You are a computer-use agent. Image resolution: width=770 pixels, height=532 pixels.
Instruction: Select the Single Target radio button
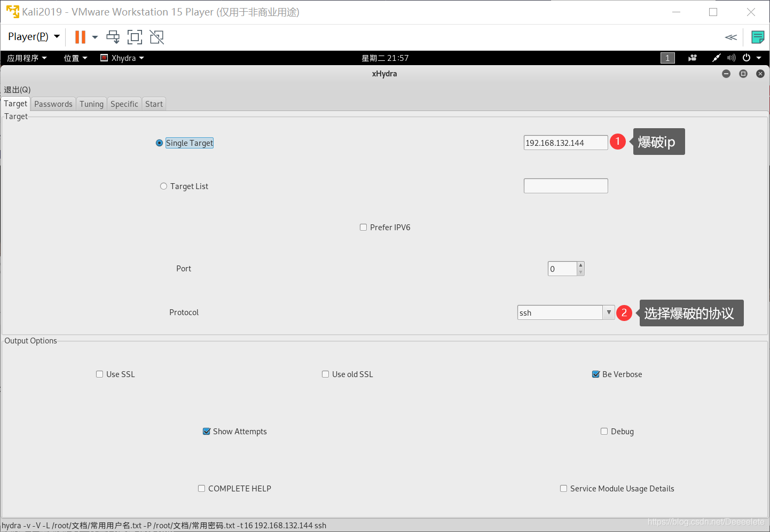159,143
